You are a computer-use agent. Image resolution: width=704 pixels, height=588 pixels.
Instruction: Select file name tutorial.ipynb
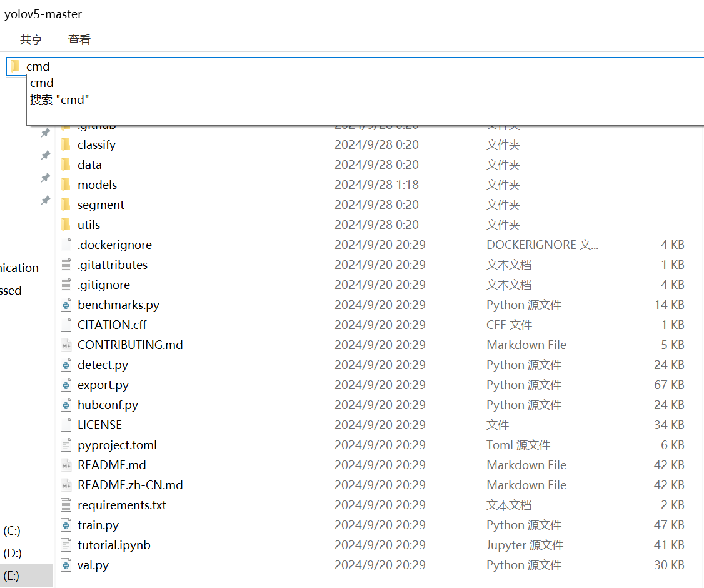[x=114, y=545]
